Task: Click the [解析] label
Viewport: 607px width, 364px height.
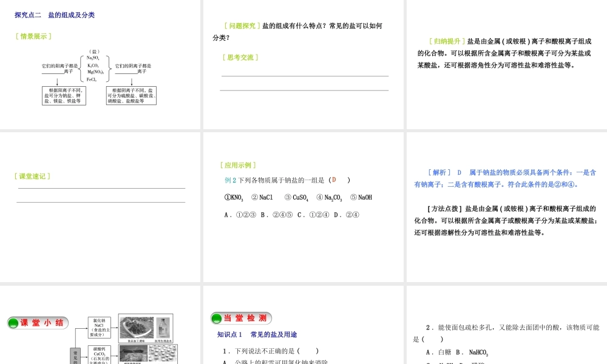Action: [x=439, y=172]
